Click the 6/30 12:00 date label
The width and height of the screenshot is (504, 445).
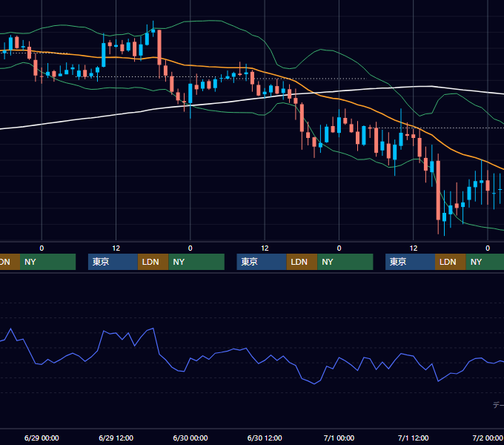pos(265,438)
